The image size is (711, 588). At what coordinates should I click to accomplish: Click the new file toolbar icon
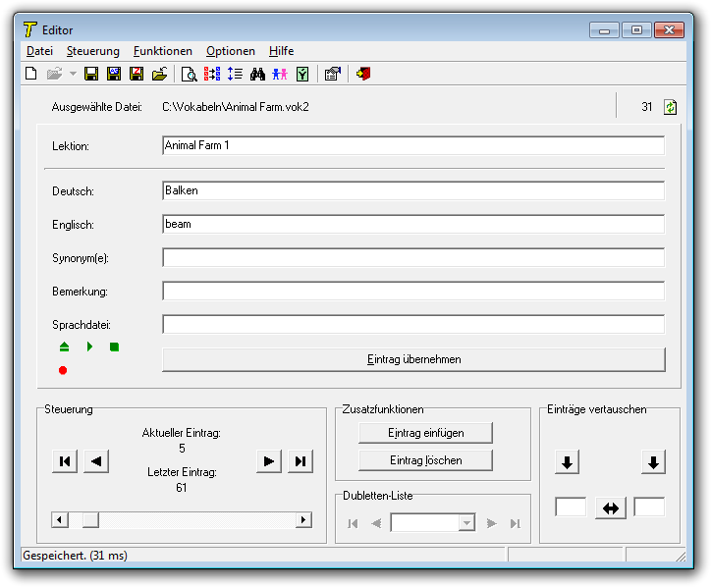30,74
